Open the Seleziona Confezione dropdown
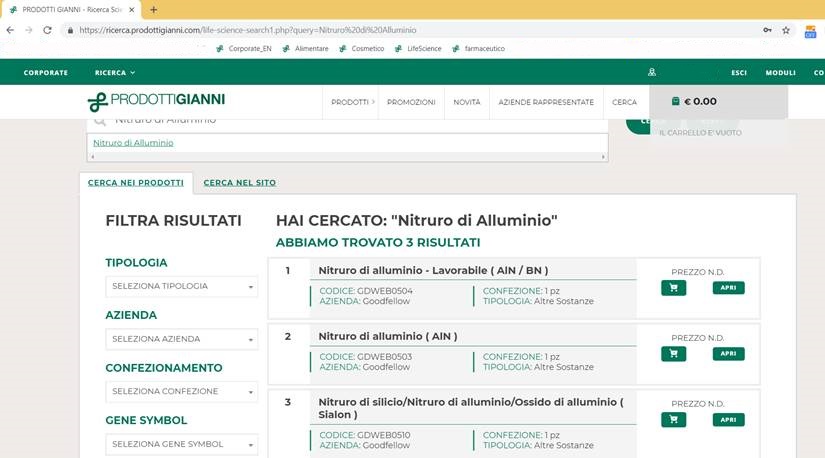825x458 pixels. [181, 391]
